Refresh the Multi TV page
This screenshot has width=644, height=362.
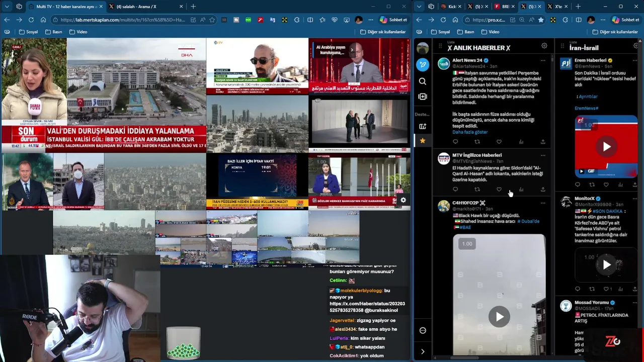pyautogui.click(x=31, y=20)
